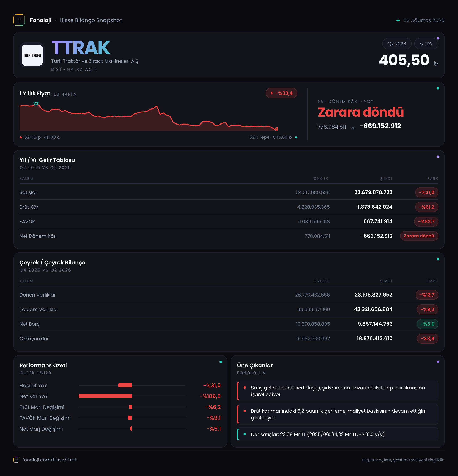This screenshot has height=476, width=458.
Task: Click '52H Dip · 411,00 ₺' label
Action: pyautogui.click(x=42, y=137)
